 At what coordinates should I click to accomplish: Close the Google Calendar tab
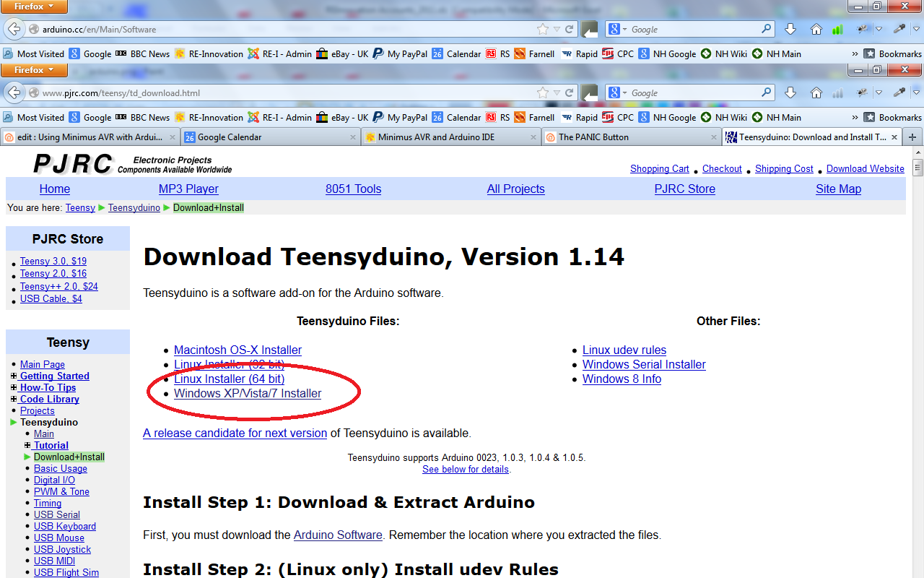coord(353,137)
